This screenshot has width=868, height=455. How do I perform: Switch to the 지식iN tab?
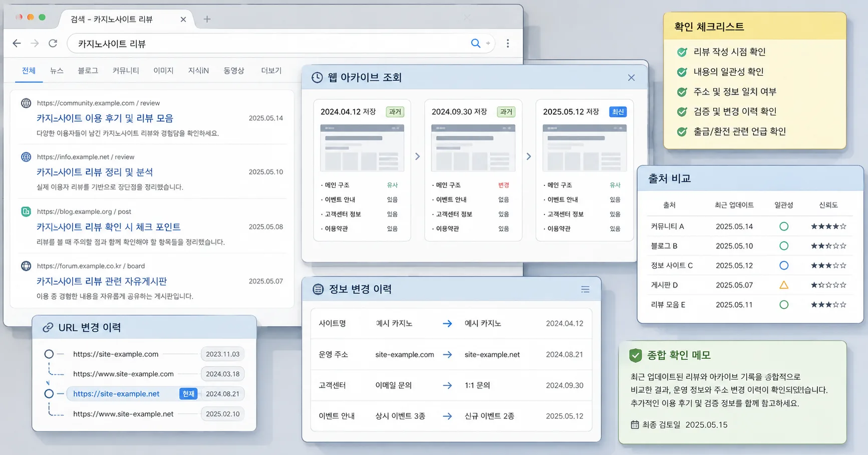198,71
